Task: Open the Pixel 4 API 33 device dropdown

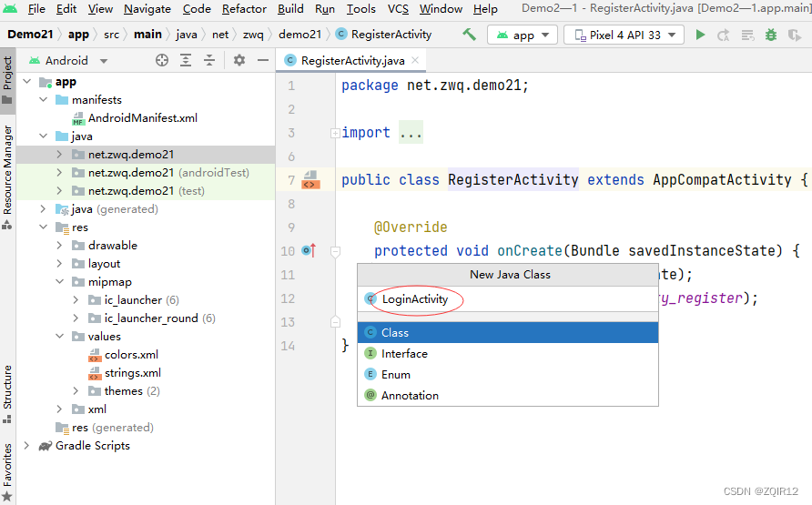Action: coord(624,35)
